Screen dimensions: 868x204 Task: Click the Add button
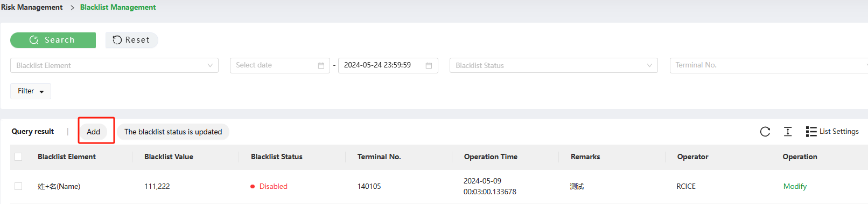pyautogui.click(x=94, y=132)
